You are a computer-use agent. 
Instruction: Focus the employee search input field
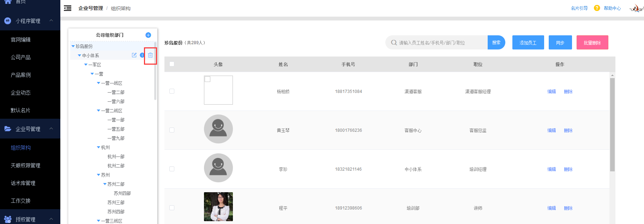tap(441, 43)
